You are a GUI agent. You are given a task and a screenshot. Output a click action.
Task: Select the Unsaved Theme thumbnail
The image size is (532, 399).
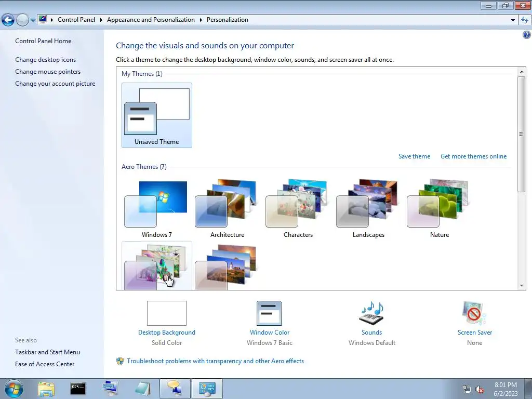(157, 115)
